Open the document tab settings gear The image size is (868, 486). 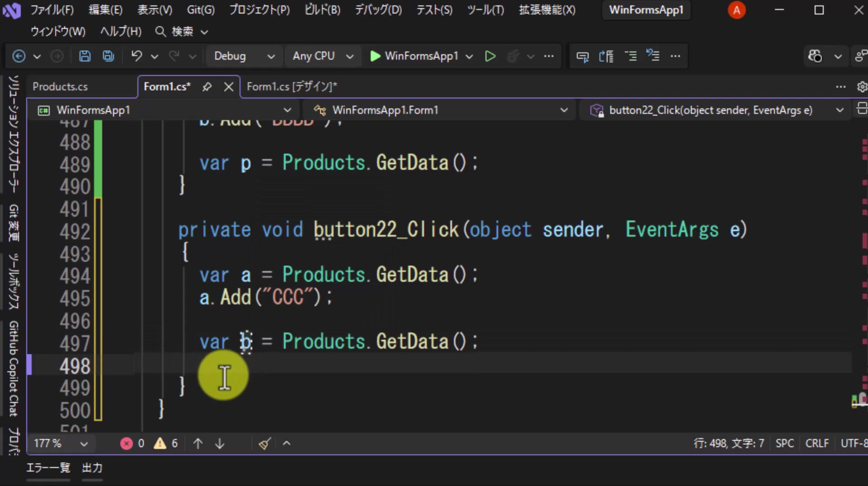click(862, 87)
